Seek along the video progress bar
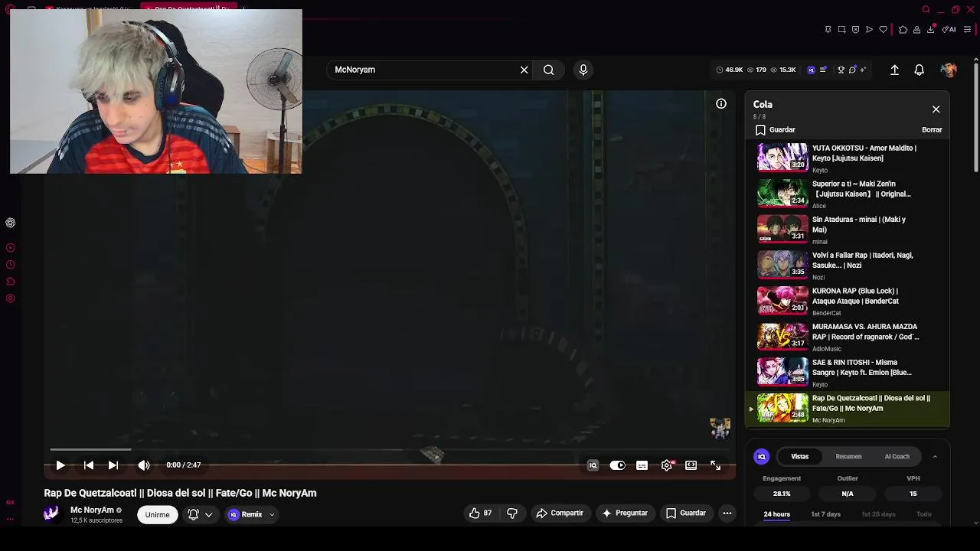Image resolution: width=980 pixels, height=551 pixels. pyautogui.click(x=390, y=449)
